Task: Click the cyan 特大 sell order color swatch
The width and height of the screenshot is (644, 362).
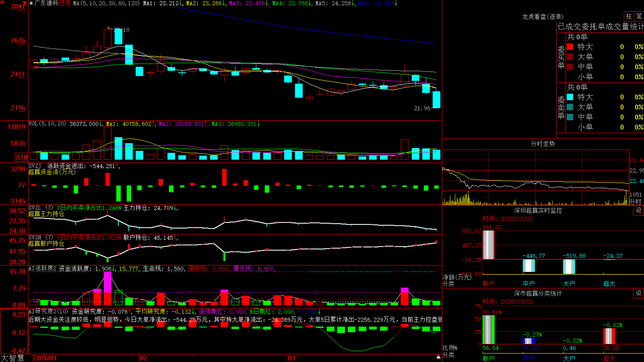Action: (570, 97)
